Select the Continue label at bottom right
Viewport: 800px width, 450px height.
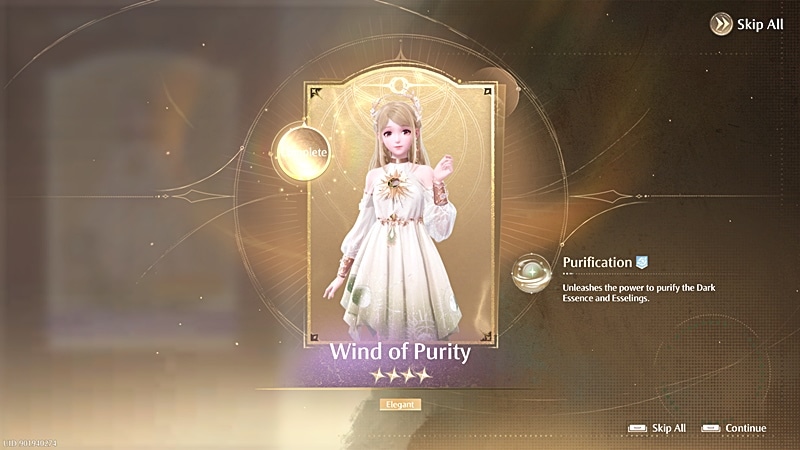click(x=745, y=428)
